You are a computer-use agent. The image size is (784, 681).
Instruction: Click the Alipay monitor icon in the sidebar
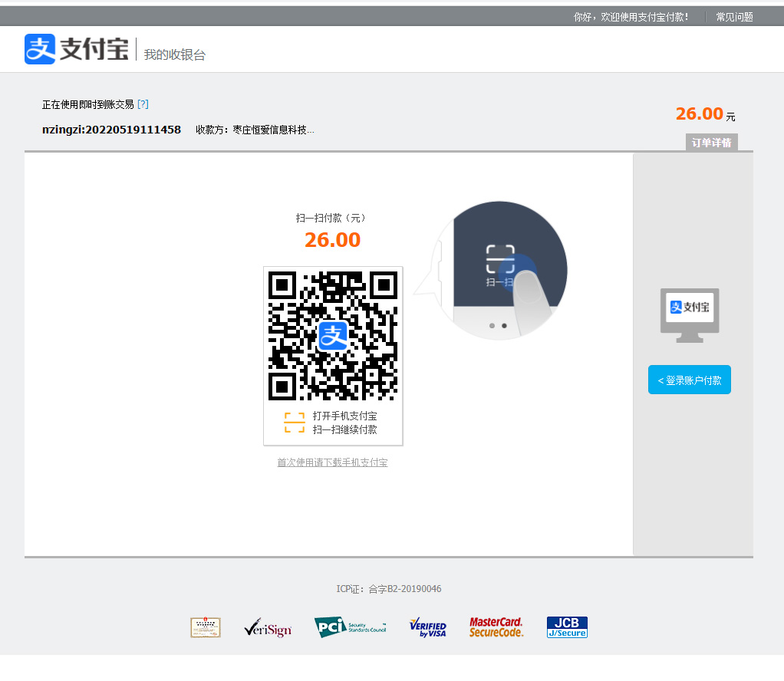[x=690, y=315]
